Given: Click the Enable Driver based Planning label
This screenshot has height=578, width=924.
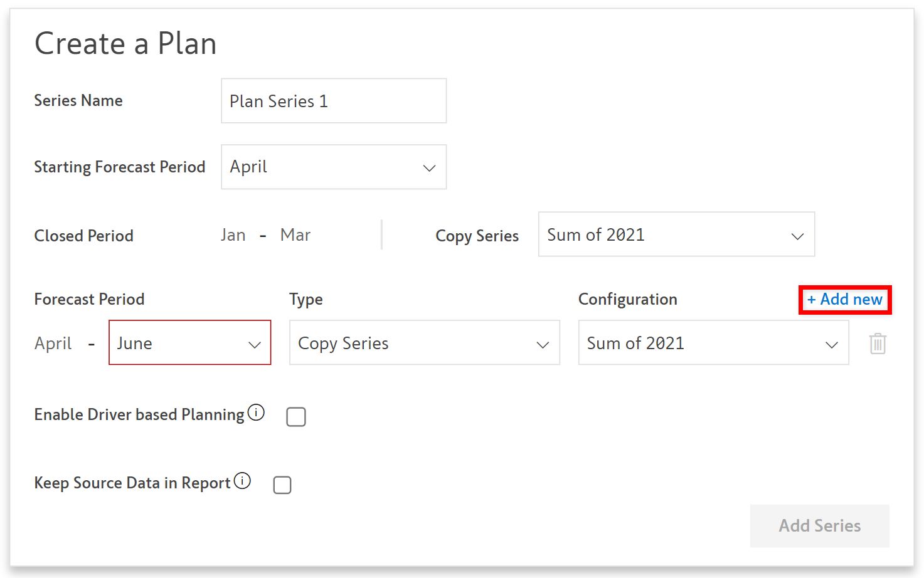Looking at the screenshot, I should pos(139,415).
